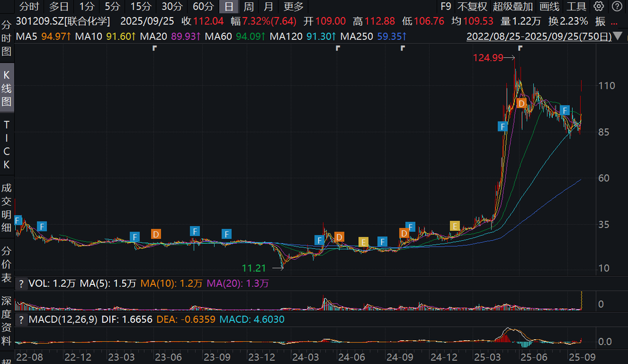Click the question mark icon beside VOL
The image size is (628, 364).
coord(22,284)
